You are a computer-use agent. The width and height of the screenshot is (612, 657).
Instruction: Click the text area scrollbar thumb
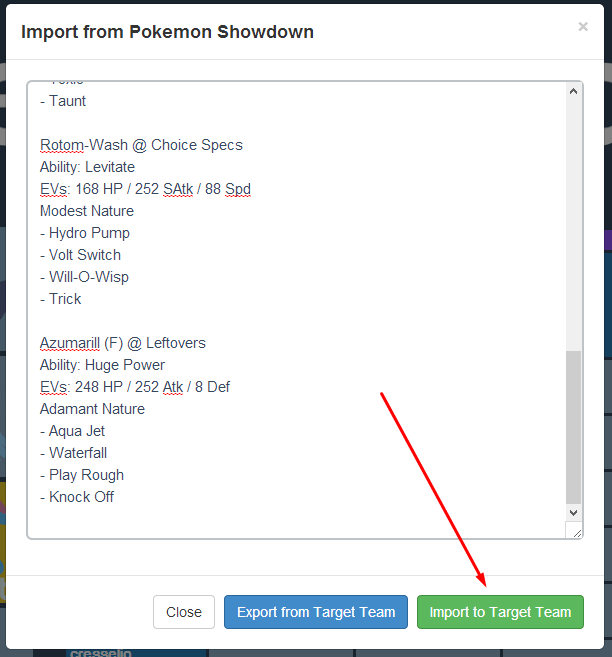pyautogui.click(x=574, y=425)
